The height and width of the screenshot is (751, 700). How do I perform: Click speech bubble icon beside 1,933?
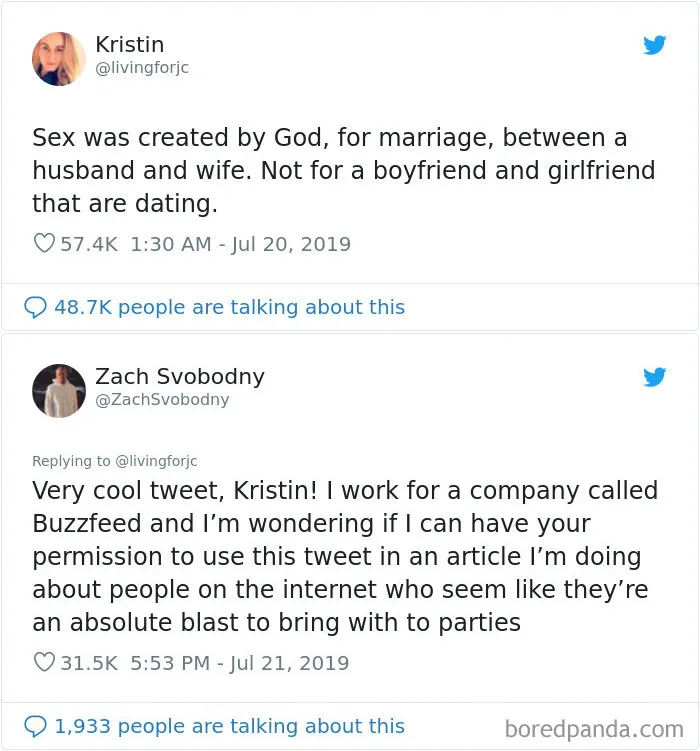click(35, 726)
